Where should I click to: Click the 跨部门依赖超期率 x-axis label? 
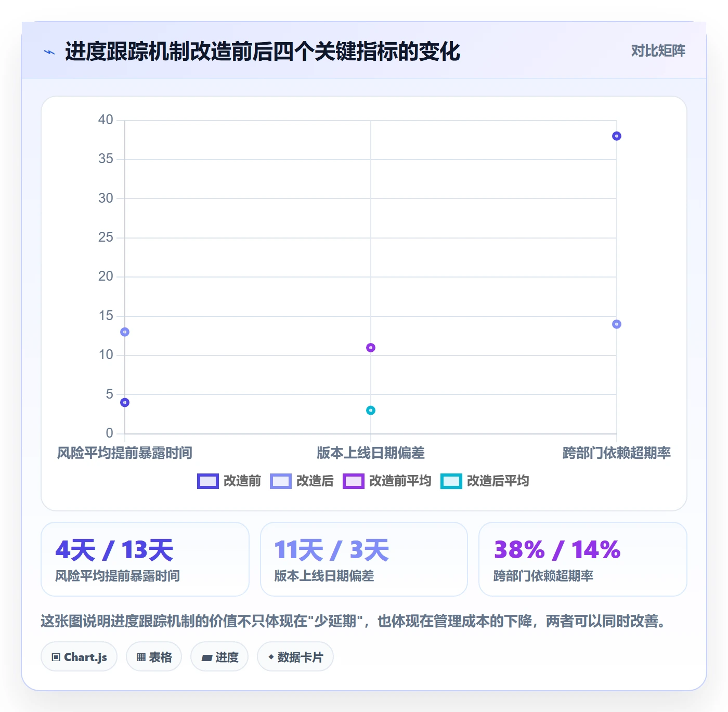point(617,453)
